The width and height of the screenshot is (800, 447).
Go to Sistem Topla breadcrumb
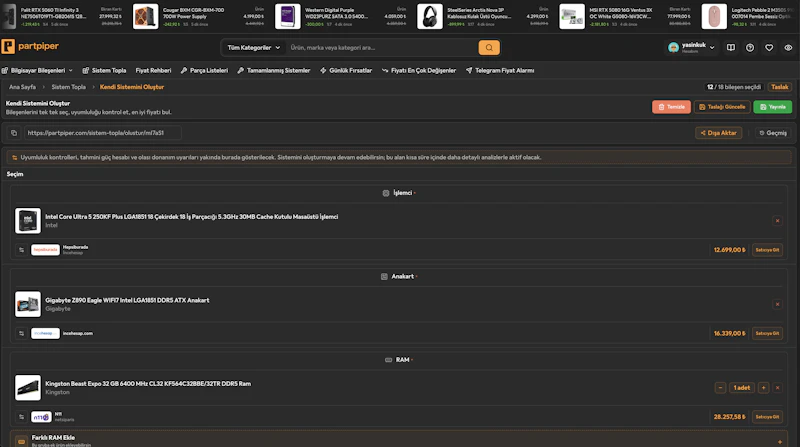click(68, 87)
